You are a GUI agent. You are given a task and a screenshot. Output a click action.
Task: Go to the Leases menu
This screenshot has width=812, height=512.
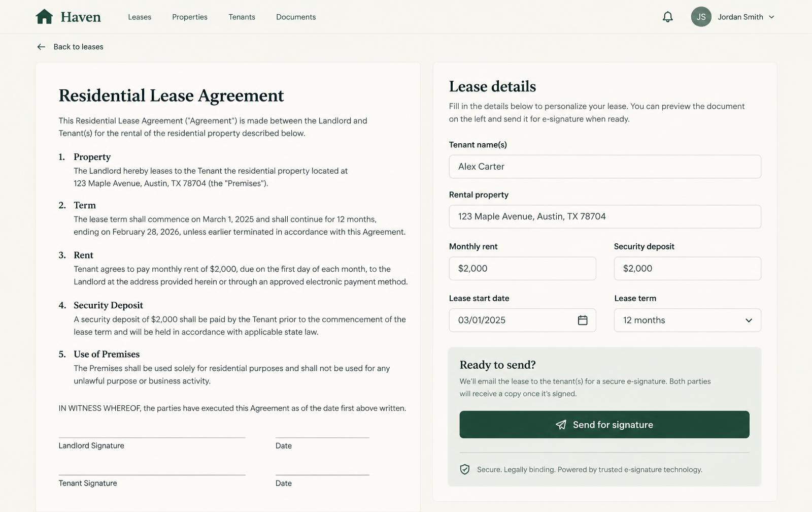point(140,17)
